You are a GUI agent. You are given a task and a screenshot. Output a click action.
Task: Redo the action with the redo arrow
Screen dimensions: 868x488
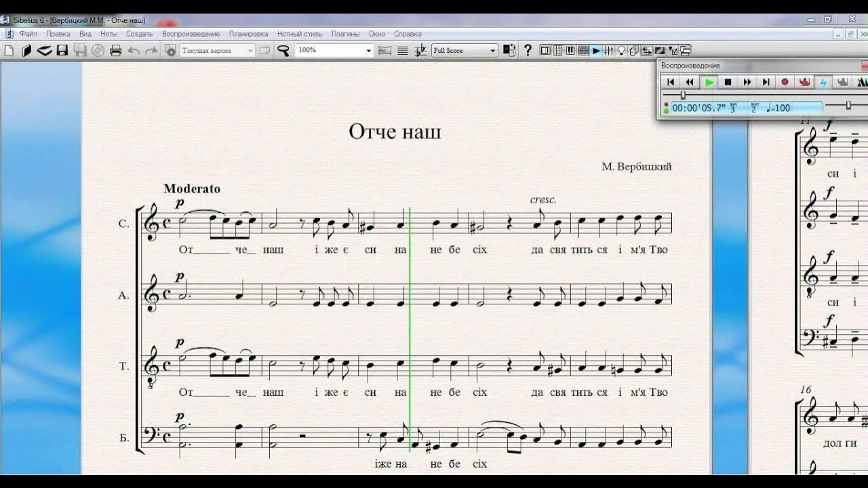point(151,50)
